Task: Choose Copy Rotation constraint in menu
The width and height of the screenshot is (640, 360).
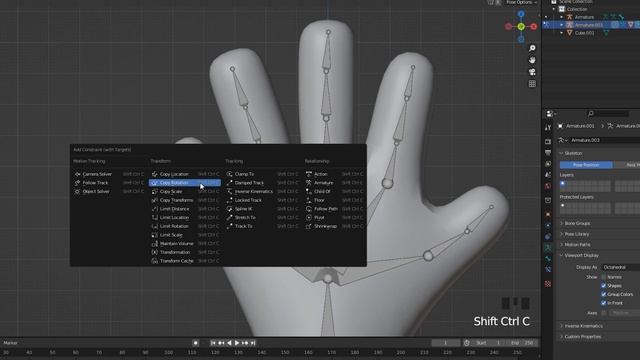Action: pyautogui.click(x=184, y=183)
